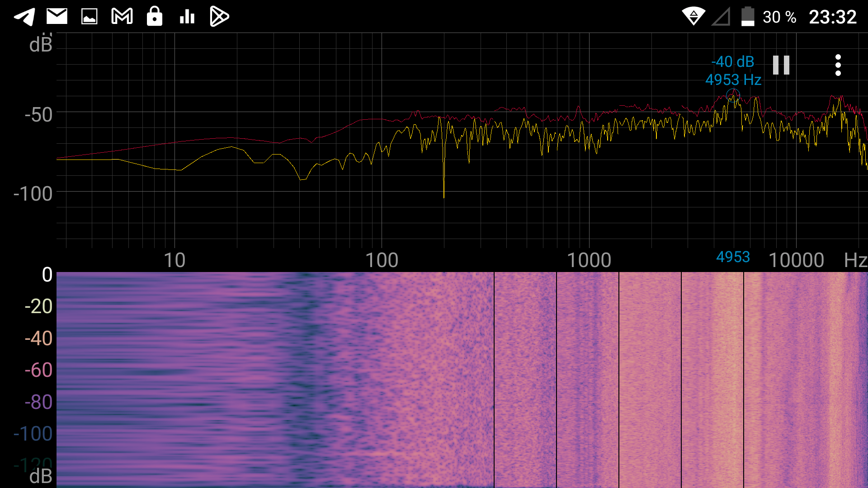Tap the -80 spectrogram color scale label
This screenshot has height=488, width=868.
click(38, 402)
